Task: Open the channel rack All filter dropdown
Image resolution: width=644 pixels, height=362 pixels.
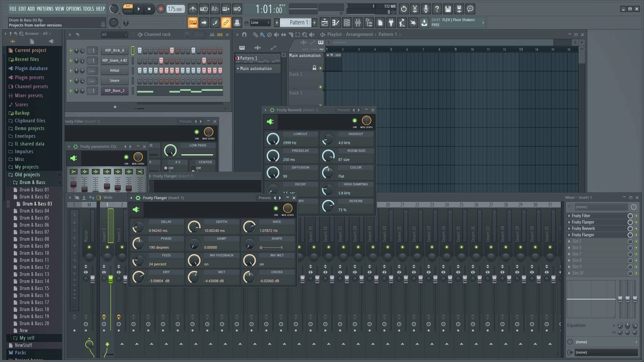Action: tap(114, 35)
